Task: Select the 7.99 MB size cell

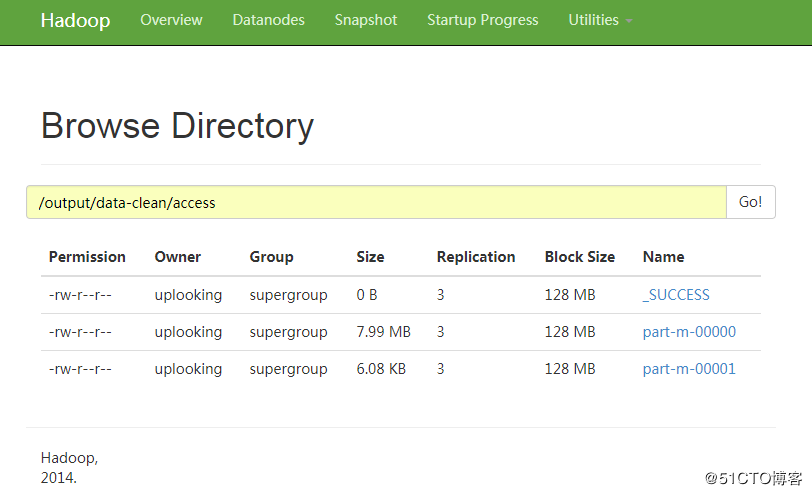Action: click(383, 332)
